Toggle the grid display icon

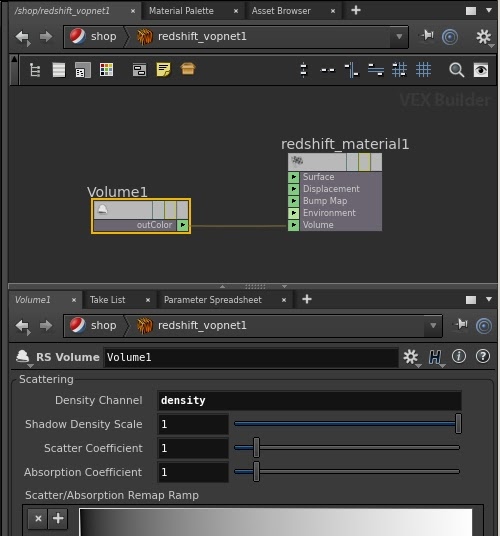pyautogui.click(x=423, y=70)
